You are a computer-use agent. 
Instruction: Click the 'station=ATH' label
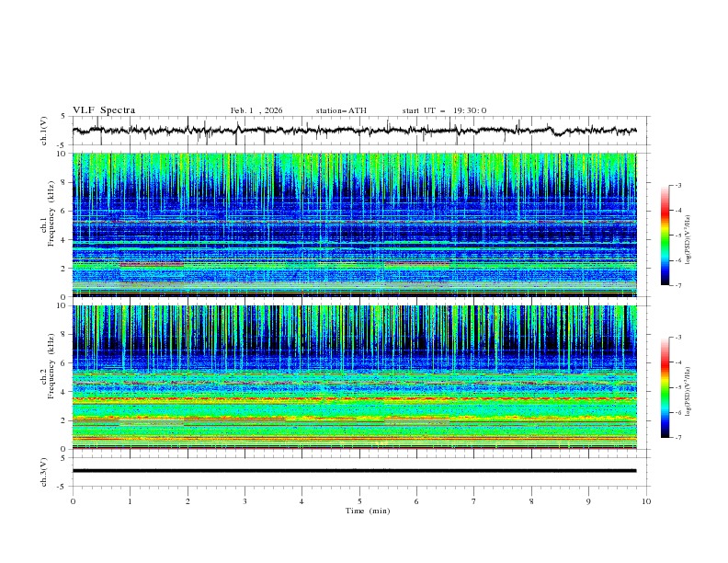(x=341, y=110)
